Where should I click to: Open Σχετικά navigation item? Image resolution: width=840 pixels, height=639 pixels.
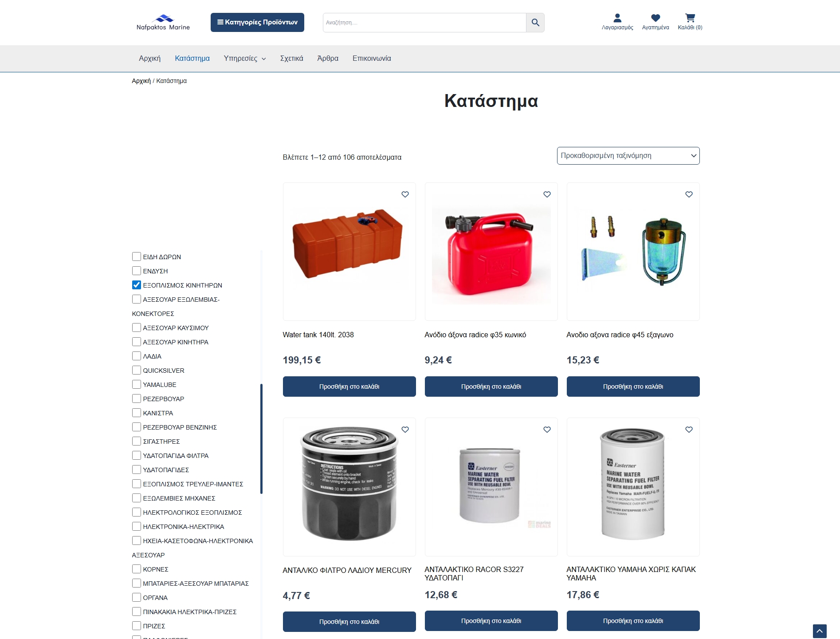pos(292,58)
